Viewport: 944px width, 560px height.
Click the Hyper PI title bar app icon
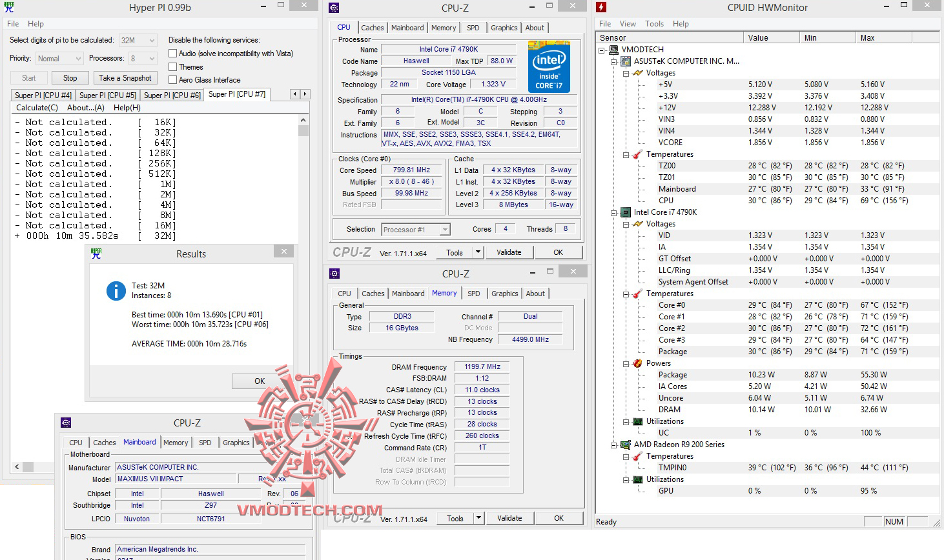9,8
